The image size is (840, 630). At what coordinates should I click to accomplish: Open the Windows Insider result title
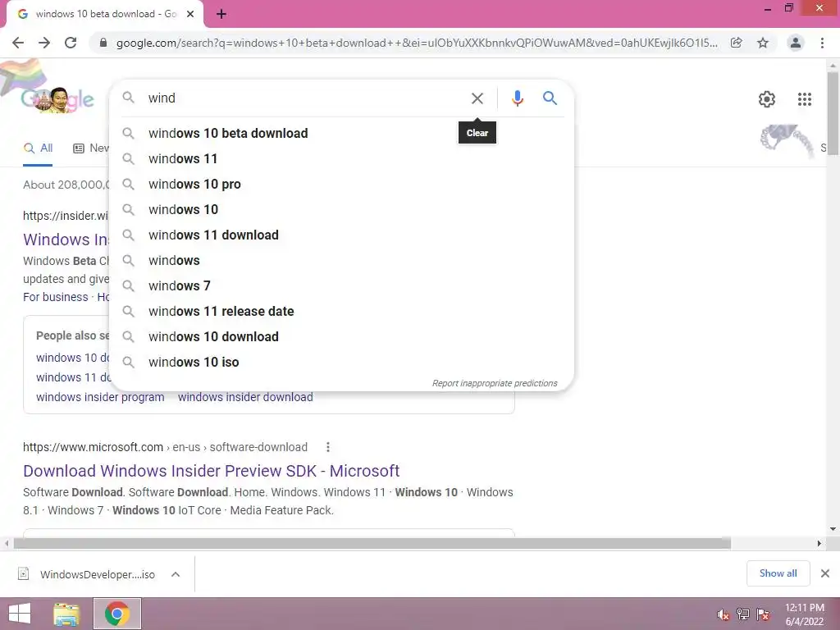[66, 240]
